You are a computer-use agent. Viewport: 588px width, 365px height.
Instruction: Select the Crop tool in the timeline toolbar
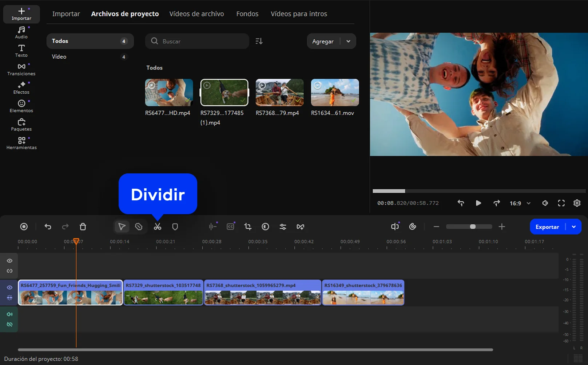pyautogui.click(x=248, y=226)
